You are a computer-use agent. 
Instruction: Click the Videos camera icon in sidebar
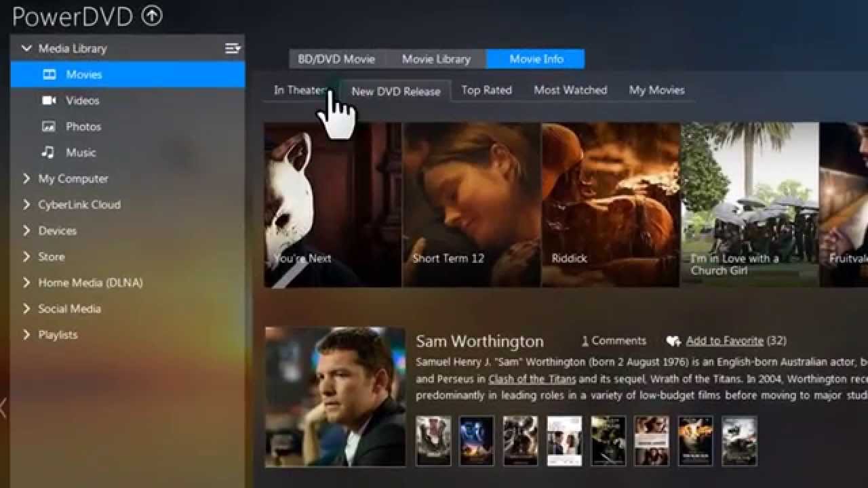coord(50,100)
